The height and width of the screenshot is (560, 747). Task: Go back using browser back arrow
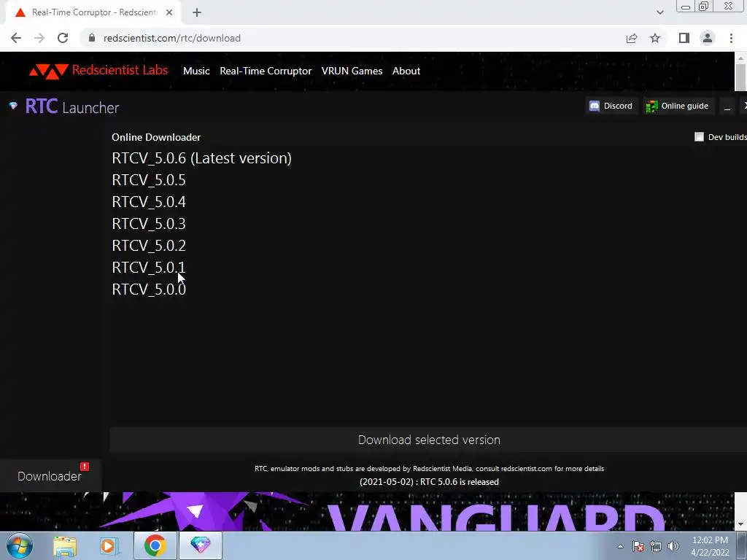point(16,38)
